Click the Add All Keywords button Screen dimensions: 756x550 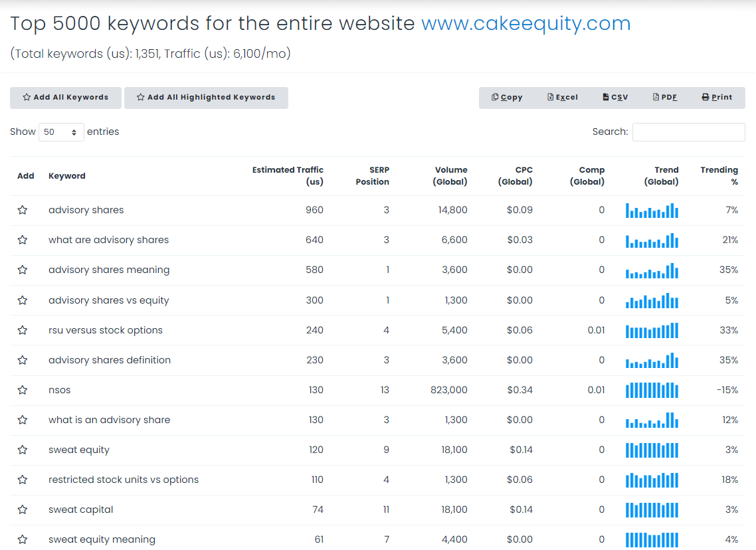point(65,97)
